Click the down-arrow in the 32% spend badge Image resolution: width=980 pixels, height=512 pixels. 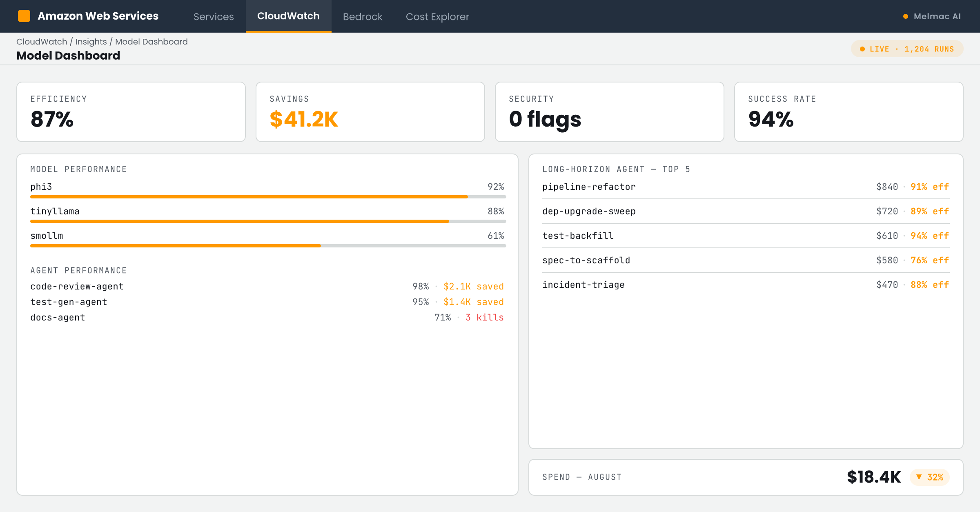pos(919,477)
